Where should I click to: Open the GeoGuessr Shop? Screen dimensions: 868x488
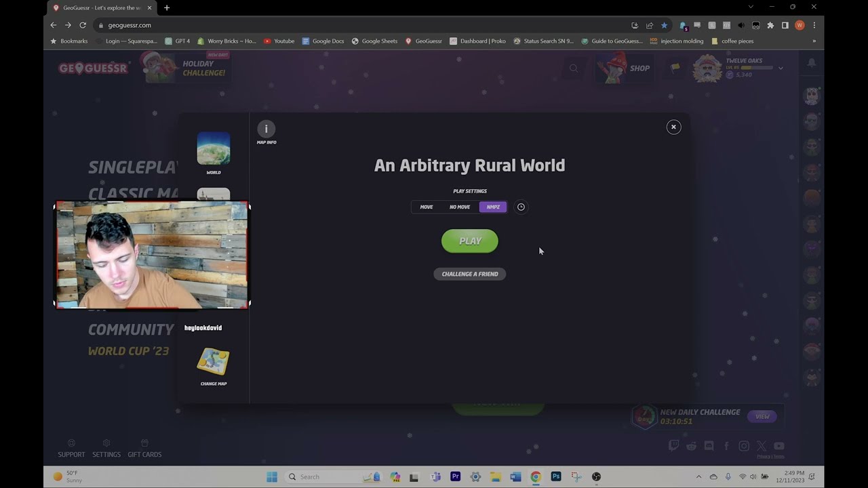point(625,68)
